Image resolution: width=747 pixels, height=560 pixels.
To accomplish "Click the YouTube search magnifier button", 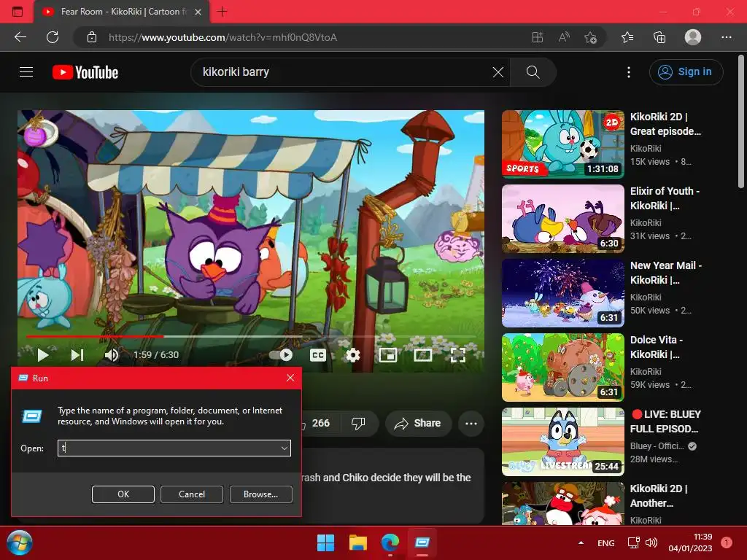I will 533,72.
